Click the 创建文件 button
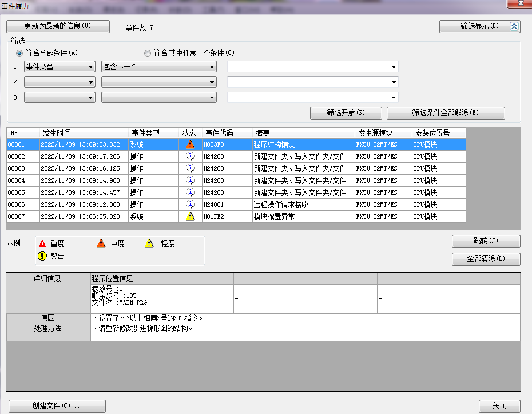This screenshot has height=414, width=532. point(57,406)
